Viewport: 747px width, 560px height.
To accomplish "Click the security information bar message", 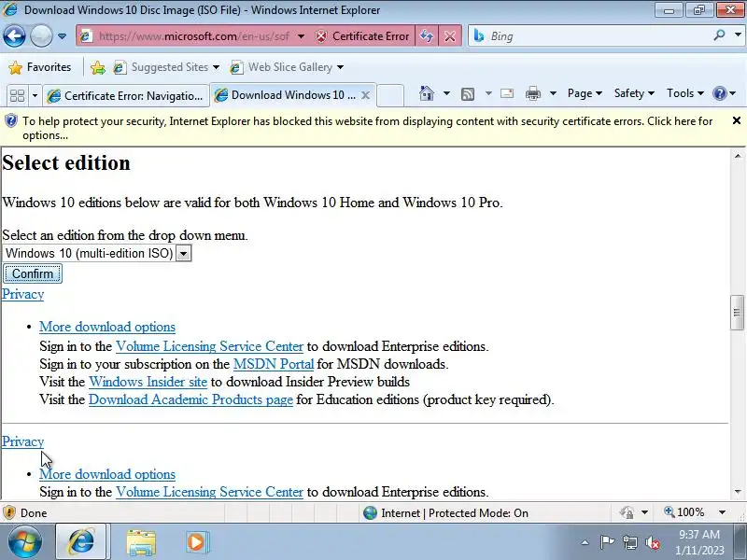I will click(x=367, y=128).
